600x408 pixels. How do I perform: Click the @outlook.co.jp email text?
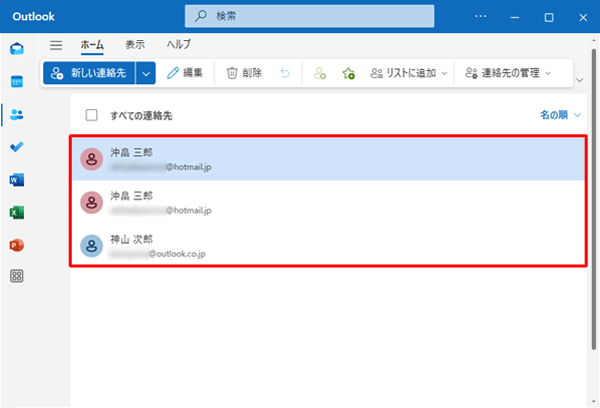[177, 254]
